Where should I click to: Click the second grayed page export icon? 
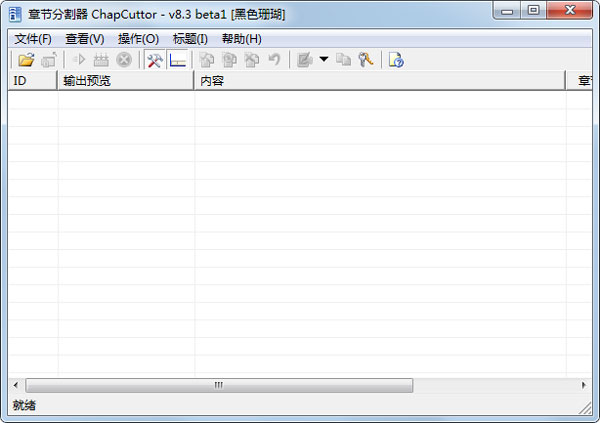[230, 60]
